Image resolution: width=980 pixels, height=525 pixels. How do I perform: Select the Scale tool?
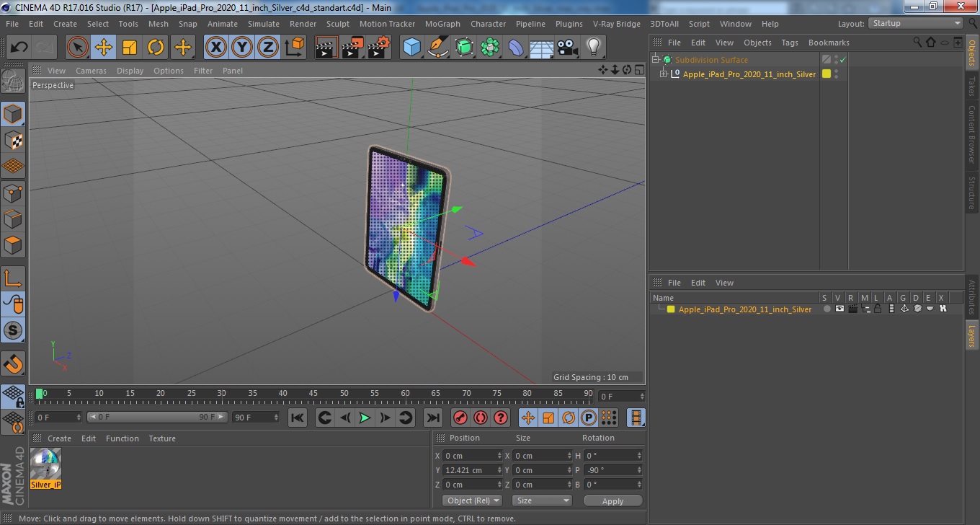pyautogui.click(x=130, y=48)
